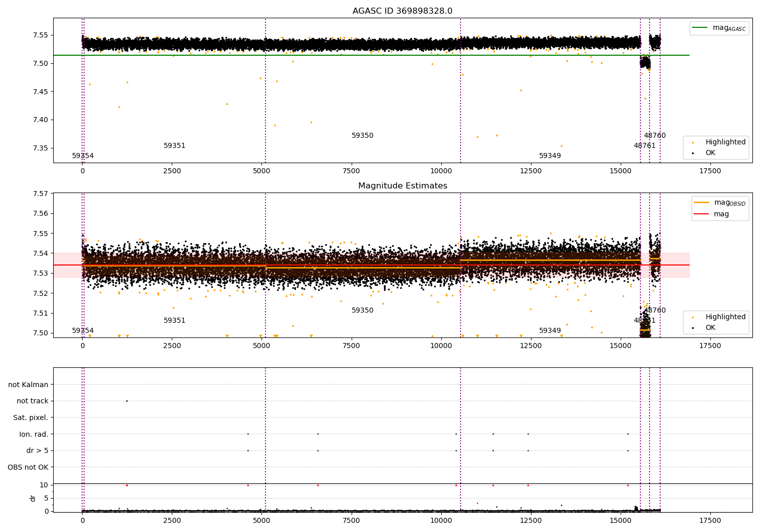Image resolution: width=760 pixels, height=532 pixels.
Task: Click obsid label 48760 in Magnitude Estimates plot
Action: 655,311
